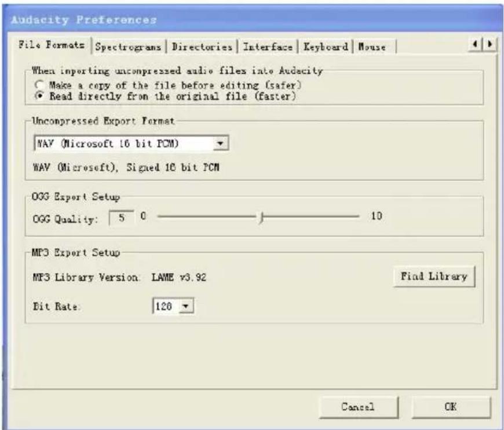
Task: Click 'WAV (Microsoft), Signed 16 bit PCM' text
Action: [126, 168]
